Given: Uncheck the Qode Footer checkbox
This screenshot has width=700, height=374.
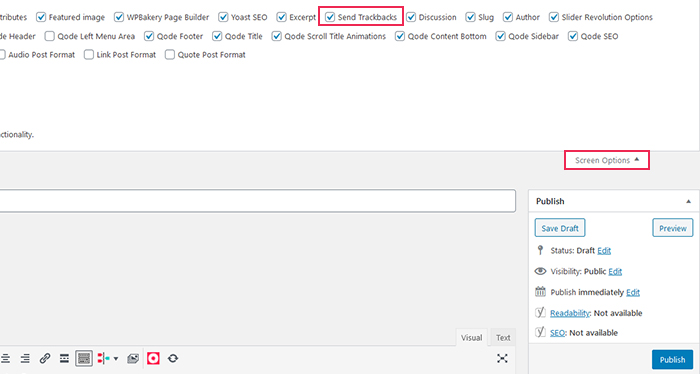Looking at the screenshot, I should tap(149, 36).
